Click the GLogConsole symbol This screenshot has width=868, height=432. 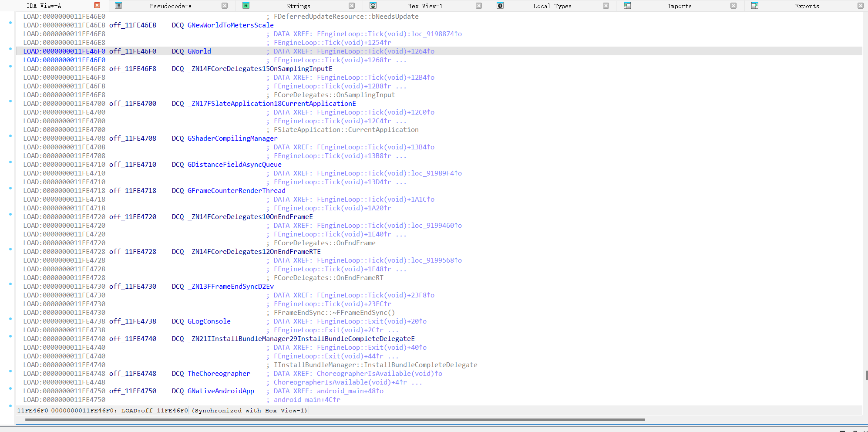pyautogui.click(x=209, y=321)
